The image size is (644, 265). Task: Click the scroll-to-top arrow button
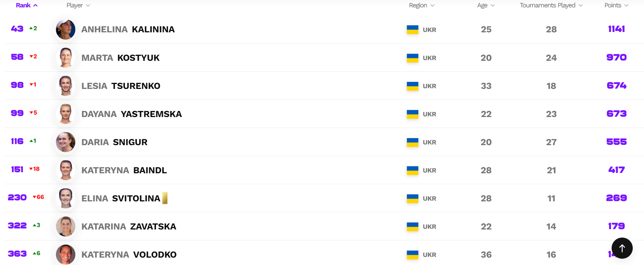[x=622, y=248]
